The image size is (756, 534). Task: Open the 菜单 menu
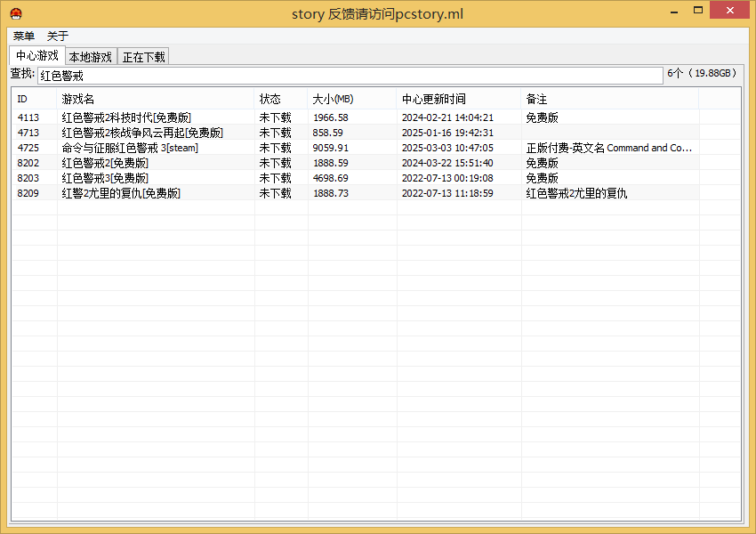click(24, 36)
